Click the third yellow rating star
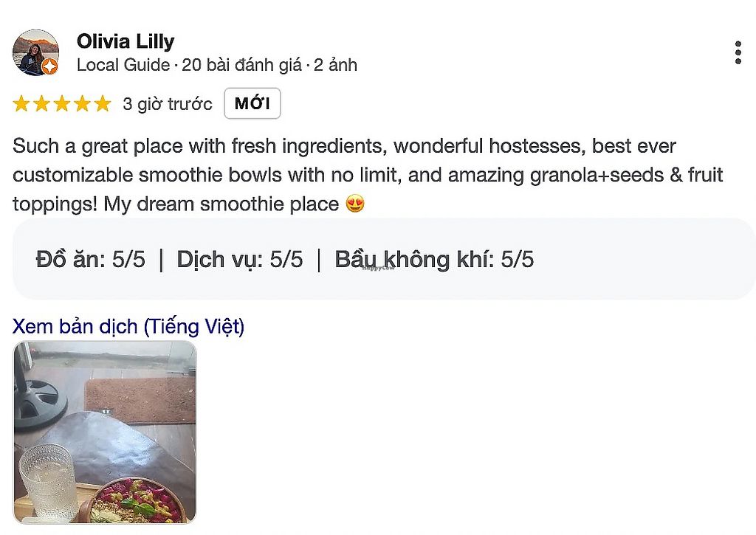Viewport: 756px width, 535px height. pyautogui.click(x=61, y=104)
